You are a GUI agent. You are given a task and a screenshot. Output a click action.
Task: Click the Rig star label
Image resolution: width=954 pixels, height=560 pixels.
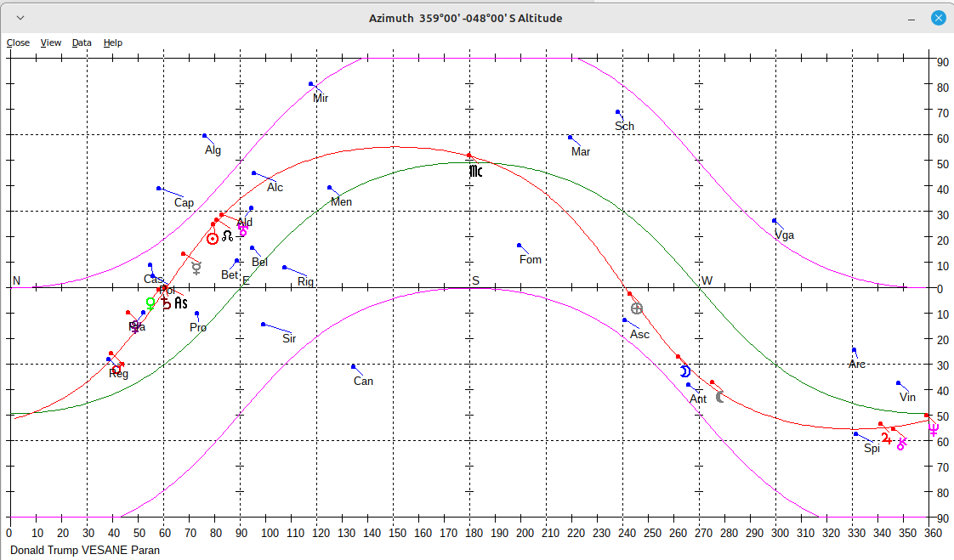click(x=305, y=281)
